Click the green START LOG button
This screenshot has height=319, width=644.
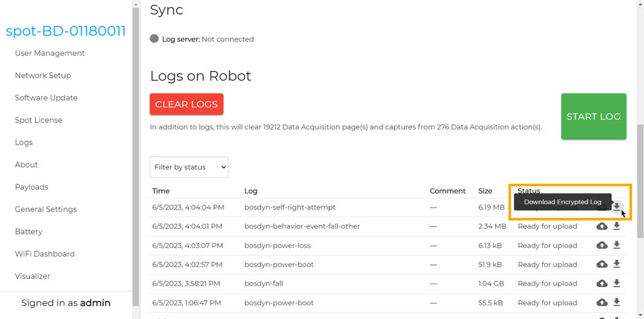593,117
